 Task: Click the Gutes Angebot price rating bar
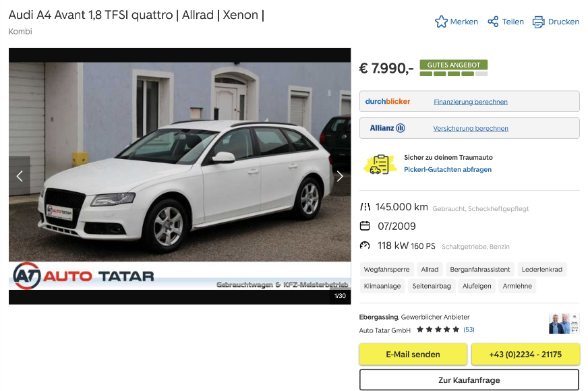454,68
